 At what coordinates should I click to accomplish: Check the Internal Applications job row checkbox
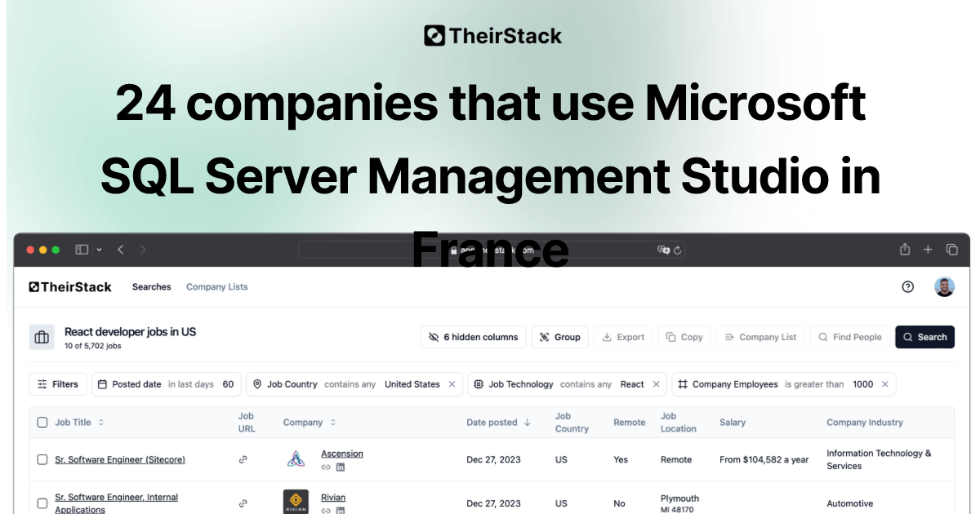[42, 503]
